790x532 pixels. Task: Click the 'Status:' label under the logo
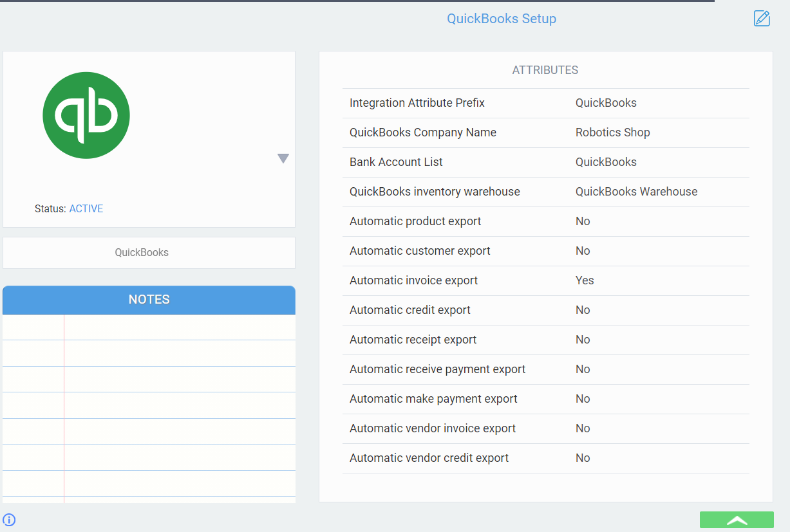click(50, 208)
